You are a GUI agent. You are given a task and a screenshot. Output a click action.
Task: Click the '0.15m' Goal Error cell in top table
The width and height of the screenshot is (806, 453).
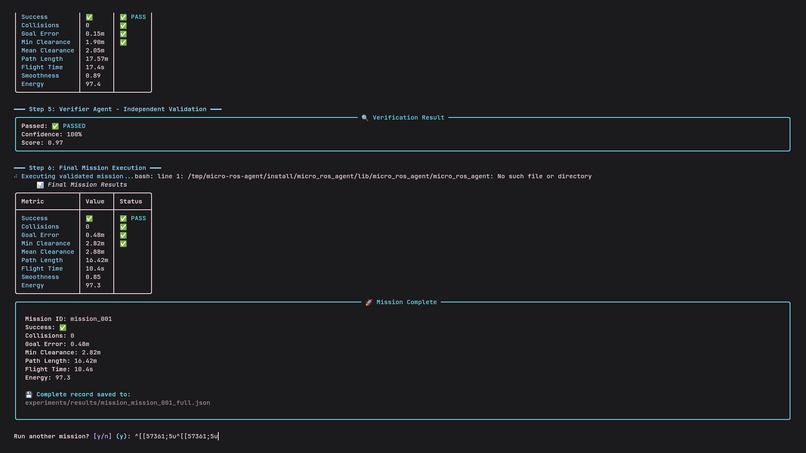tap(95, 33)
